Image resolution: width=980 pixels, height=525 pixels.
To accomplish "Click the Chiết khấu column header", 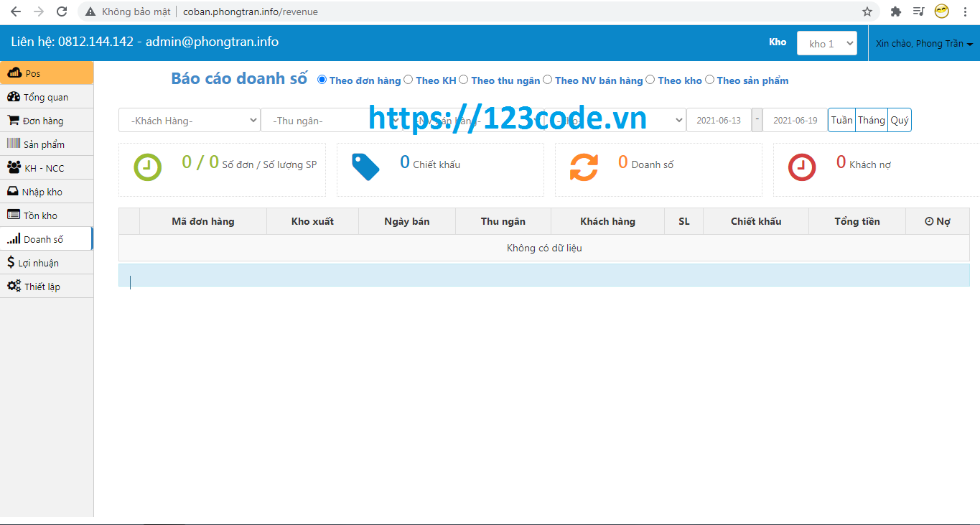I will (x=756, y=221).
